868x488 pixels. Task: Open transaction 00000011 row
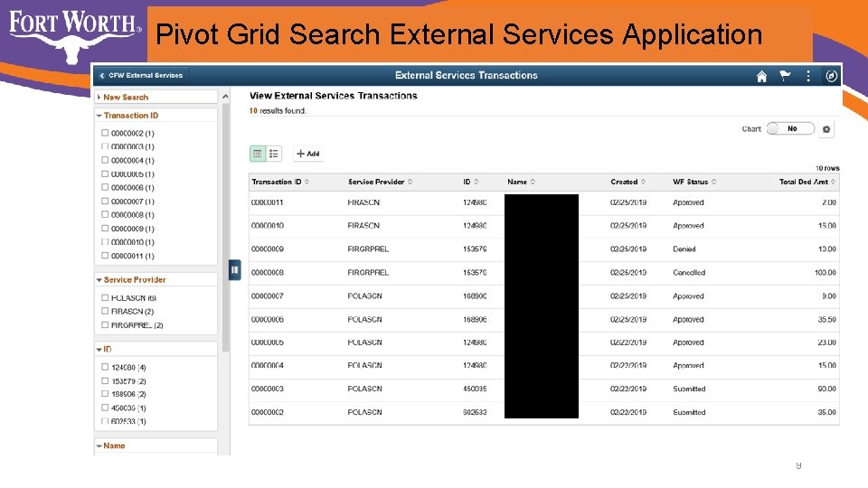pyautogui.click(x=544, y=202)
